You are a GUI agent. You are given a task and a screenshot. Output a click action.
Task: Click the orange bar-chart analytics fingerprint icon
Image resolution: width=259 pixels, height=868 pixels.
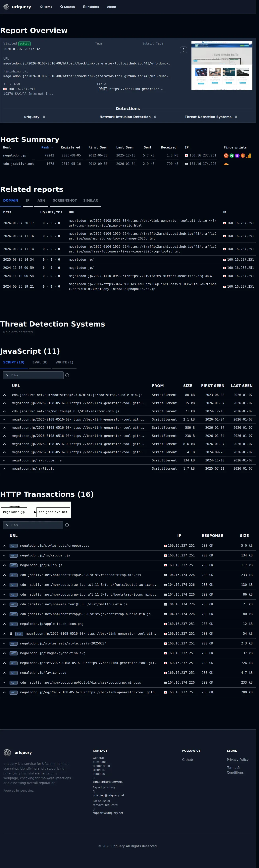coord(249,156)
